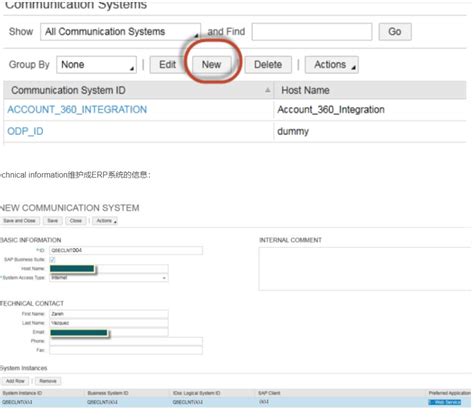Click the IDoc Logical System ID column header
Screen dimensions: 474x420
pyautogui.click(x=196, y=393)
